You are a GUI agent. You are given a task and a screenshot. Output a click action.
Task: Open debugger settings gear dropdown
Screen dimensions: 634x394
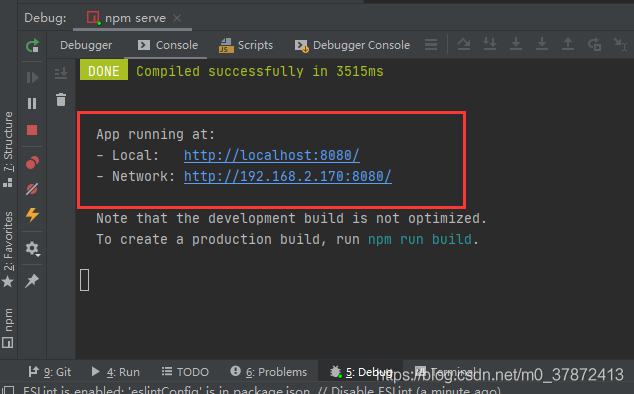click(x=32, y=248)
